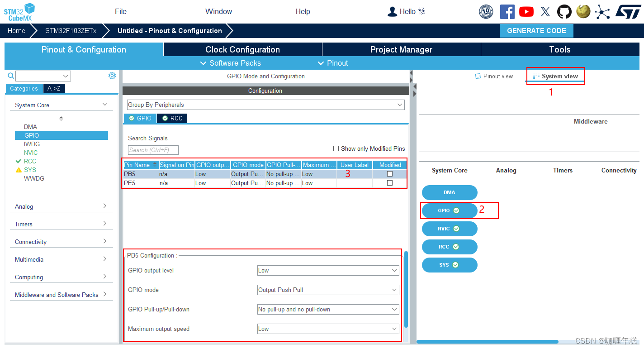
Task: Open the GPIO mode dropdown
Action: (328, 290)
